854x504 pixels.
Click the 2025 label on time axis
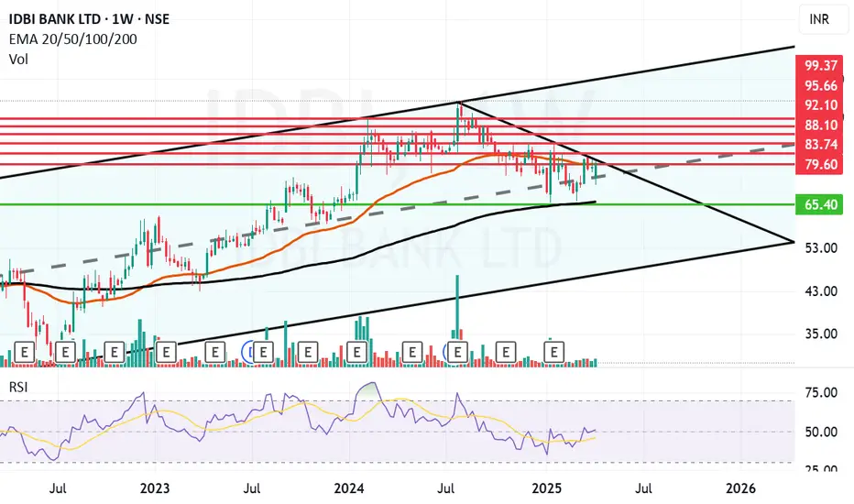click(x=547, y=488)
